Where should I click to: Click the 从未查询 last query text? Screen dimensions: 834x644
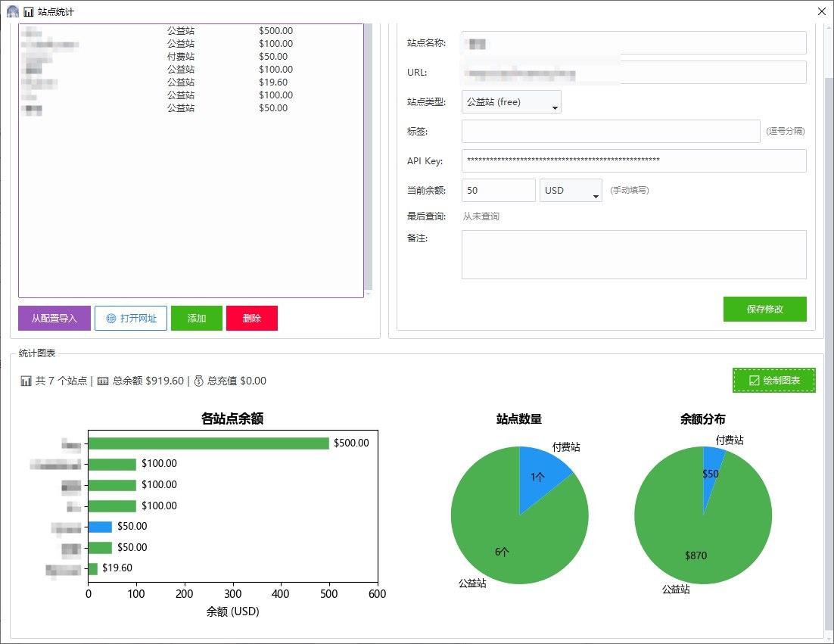481,216
